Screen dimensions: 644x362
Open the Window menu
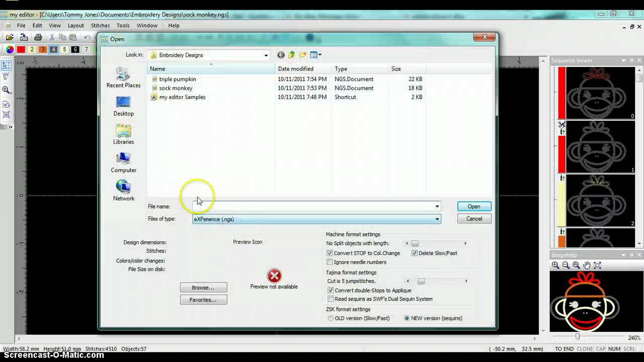(147, 25)
